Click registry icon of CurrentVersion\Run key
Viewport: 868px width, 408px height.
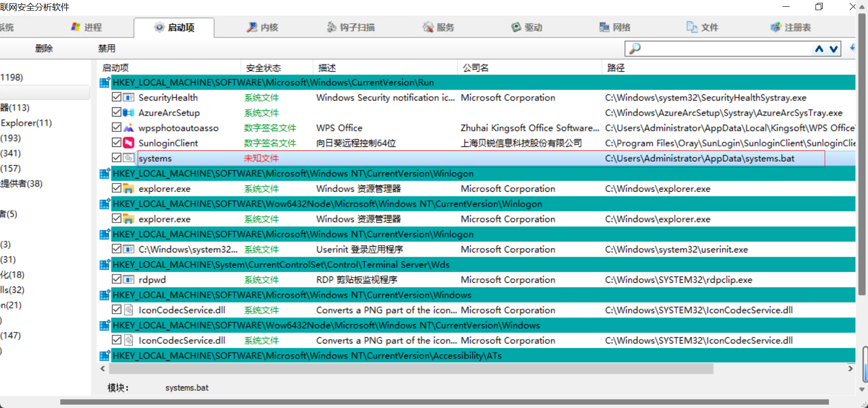coord(104,83)
